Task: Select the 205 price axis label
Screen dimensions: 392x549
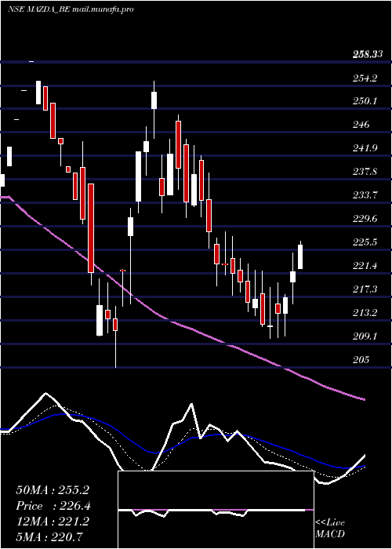Action: [x=361, y=360]
